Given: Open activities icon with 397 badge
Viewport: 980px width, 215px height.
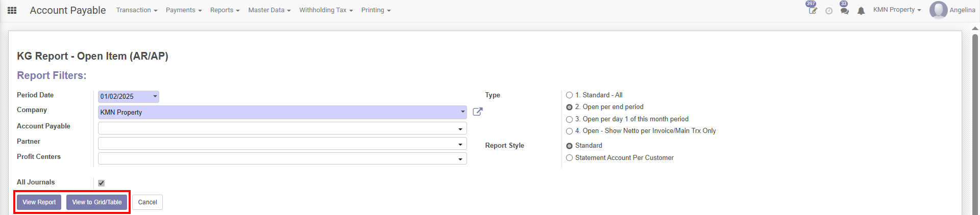Looking at the screenshot, I should pyautogui.click(x=812, y=10).
